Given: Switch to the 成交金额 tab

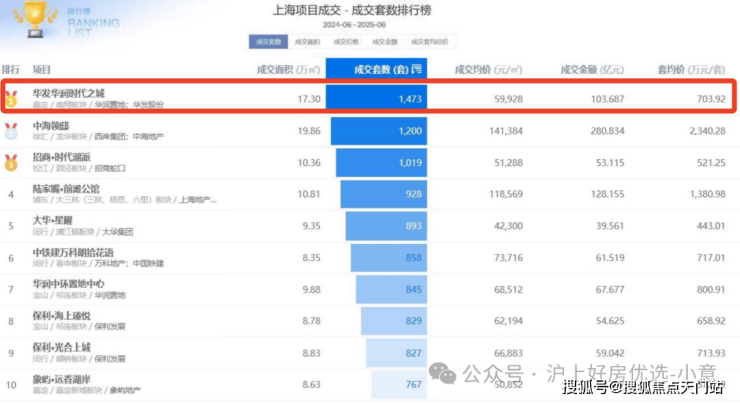Looking at the screenshot, I should coord(385,42).
